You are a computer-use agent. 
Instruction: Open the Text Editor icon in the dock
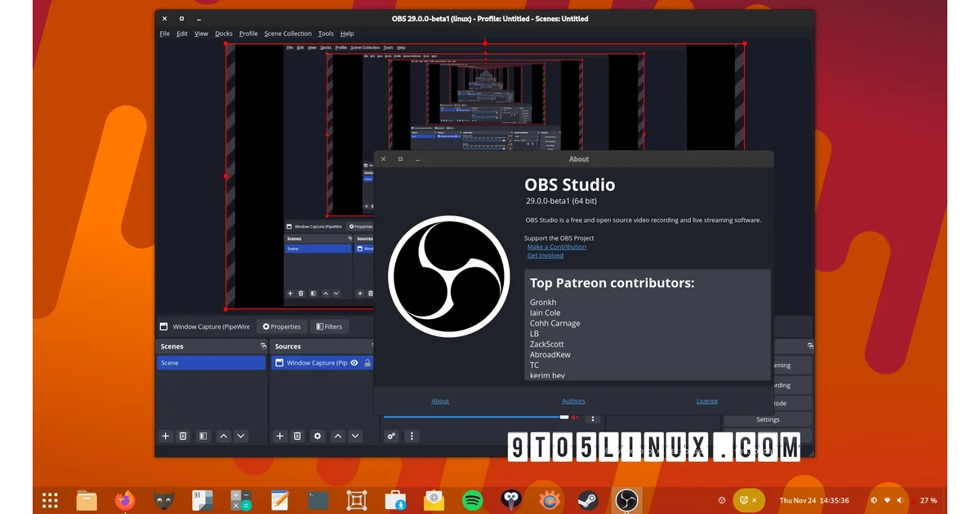point(279,500)
